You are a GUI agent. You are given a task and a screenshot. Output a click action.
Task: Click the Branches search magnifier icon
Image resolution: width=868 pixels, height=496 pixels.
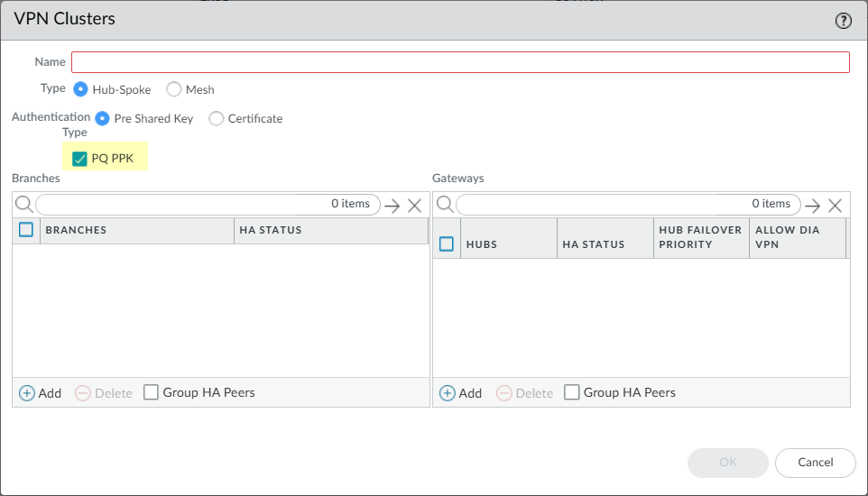tap(24, 205)
